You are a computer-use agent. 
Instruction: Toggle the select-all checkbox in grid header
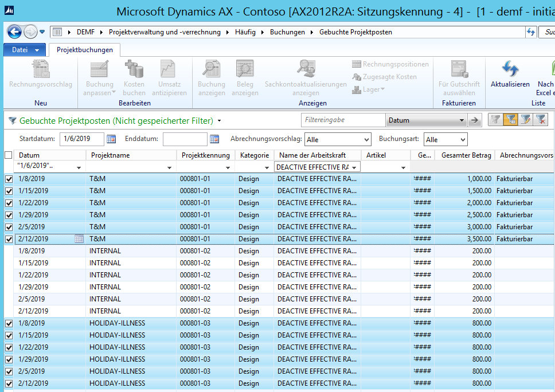[x=8, y=155]
